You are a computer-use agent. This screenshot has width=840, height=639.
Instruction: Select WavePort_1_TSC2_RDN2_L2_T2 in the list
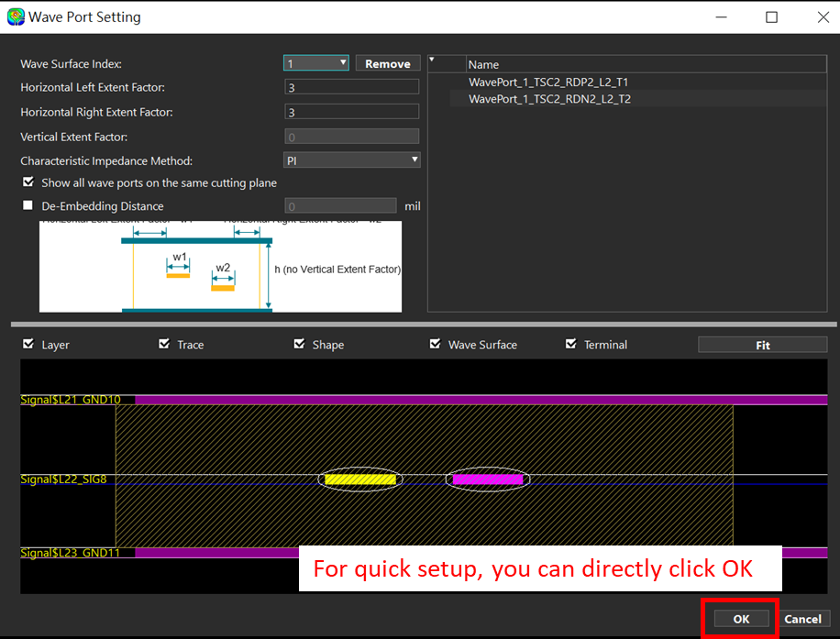coord(549,99)
